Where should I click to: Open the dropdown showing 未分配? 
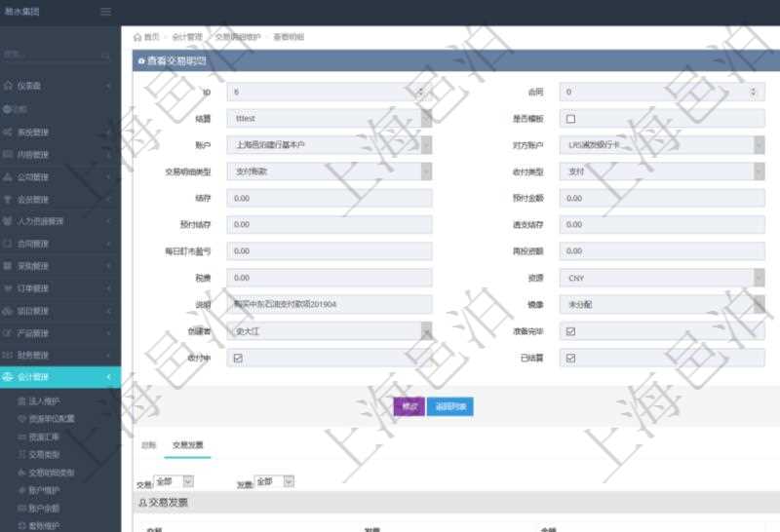(662, 304)
